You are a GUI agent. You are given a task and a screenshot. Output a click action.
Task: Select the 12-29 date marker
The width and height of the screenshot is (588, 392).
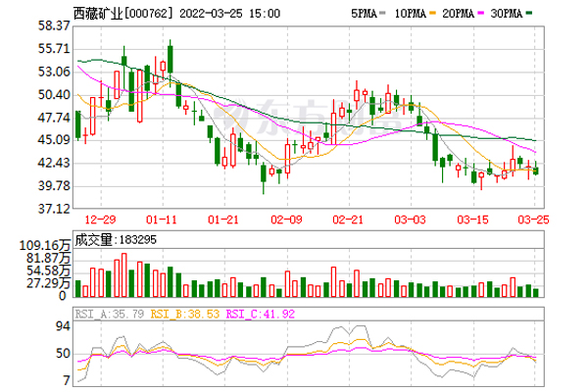click(101, 220)
